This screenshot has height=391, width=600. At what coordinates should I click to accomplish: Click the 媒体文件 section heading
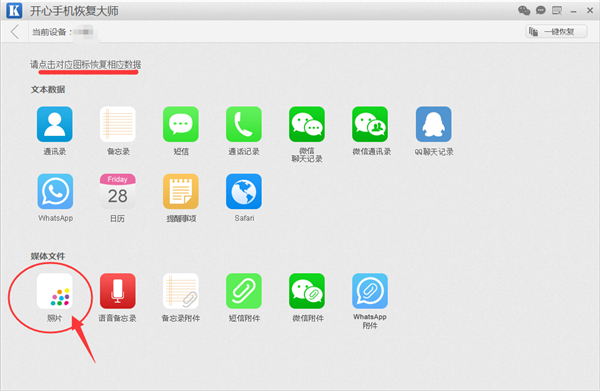[48, 256]
